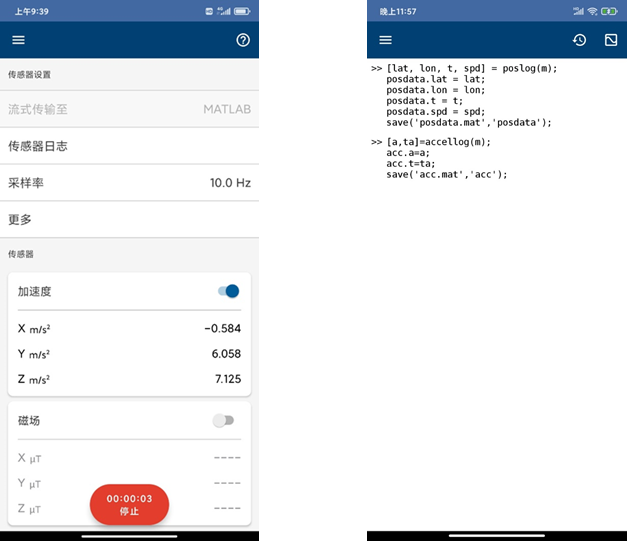Tap the 传感器设置 section header
The width and height of the screenshot is (627, 541).
point(29,75)
